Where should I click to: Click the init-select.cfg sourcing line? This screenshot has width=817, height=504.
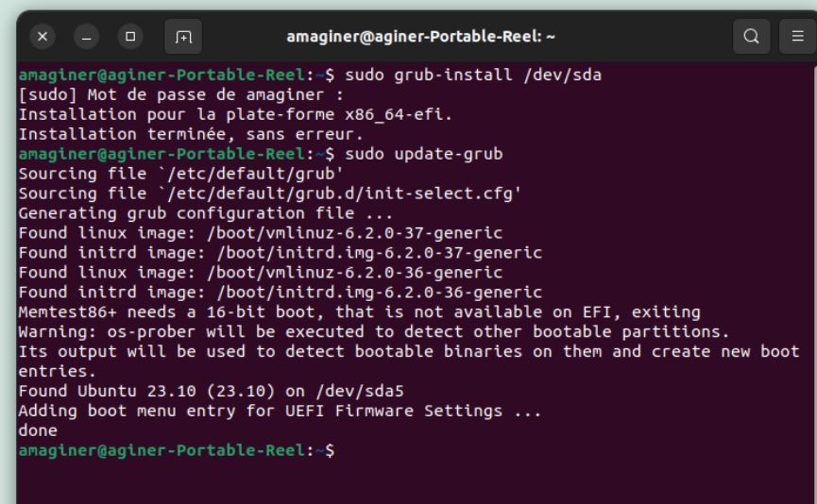(270, 192)
